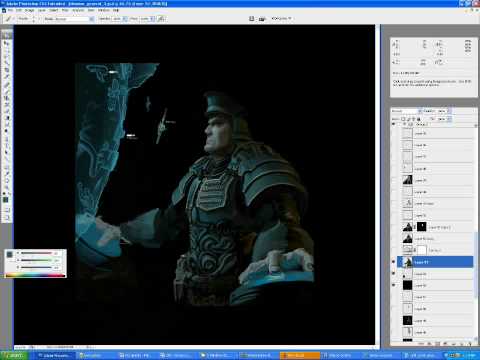Open the Workspace dropdown in options bar
The image size is (480, 360).
pyautogui.click(x=282, y=18)
